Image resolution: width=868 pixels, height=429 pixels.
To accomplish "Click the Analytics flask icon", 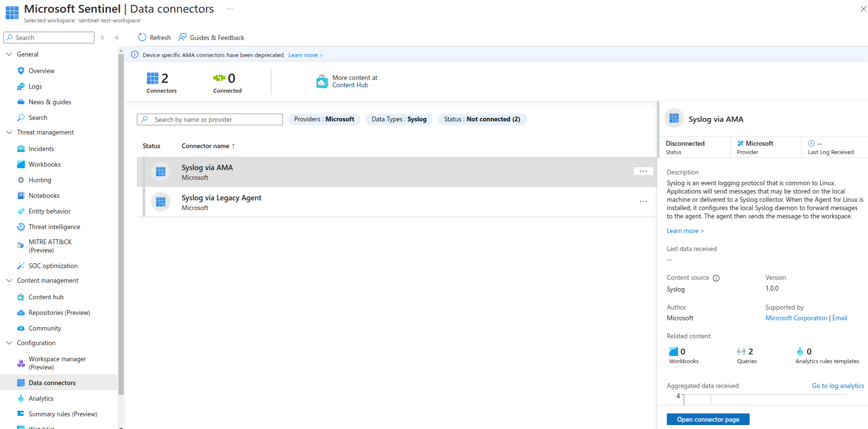I will [x=21, y=398].
